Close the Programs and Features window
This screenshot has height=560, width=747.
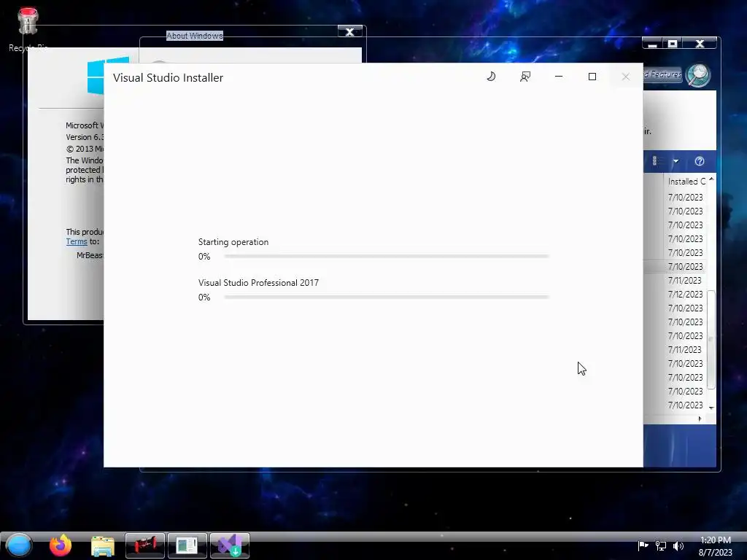700,44
